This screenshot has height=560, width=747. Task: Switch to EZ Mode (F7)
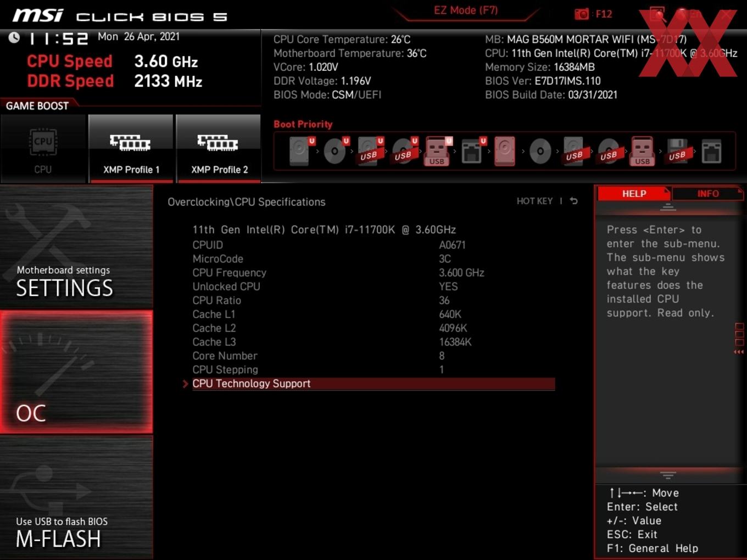point(466,10)
